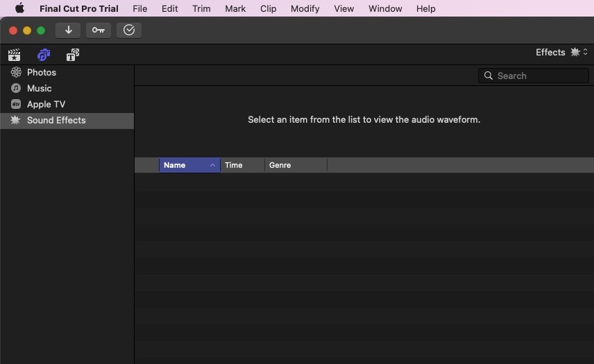This screenshot has width=594, height=364.
Task: Close the window with red button
Action: [13, 31]
